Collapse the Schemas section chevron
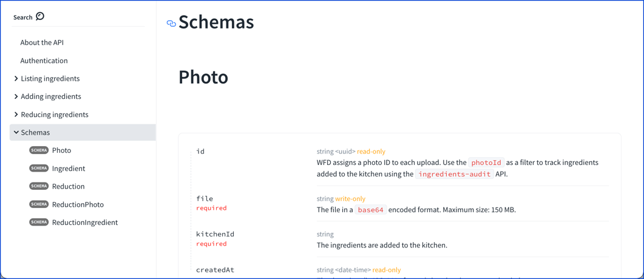 (x=16, y=132)
